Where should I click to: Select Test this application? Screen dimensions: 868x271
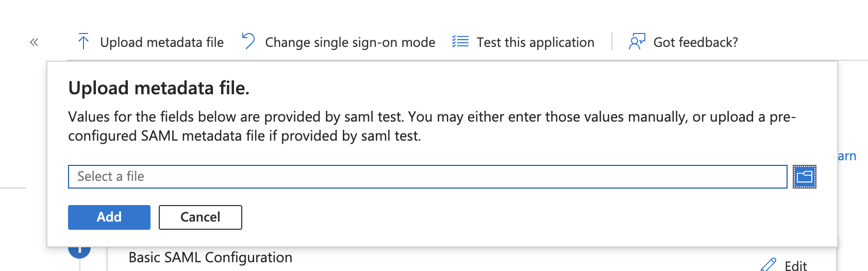click(535, 42)
